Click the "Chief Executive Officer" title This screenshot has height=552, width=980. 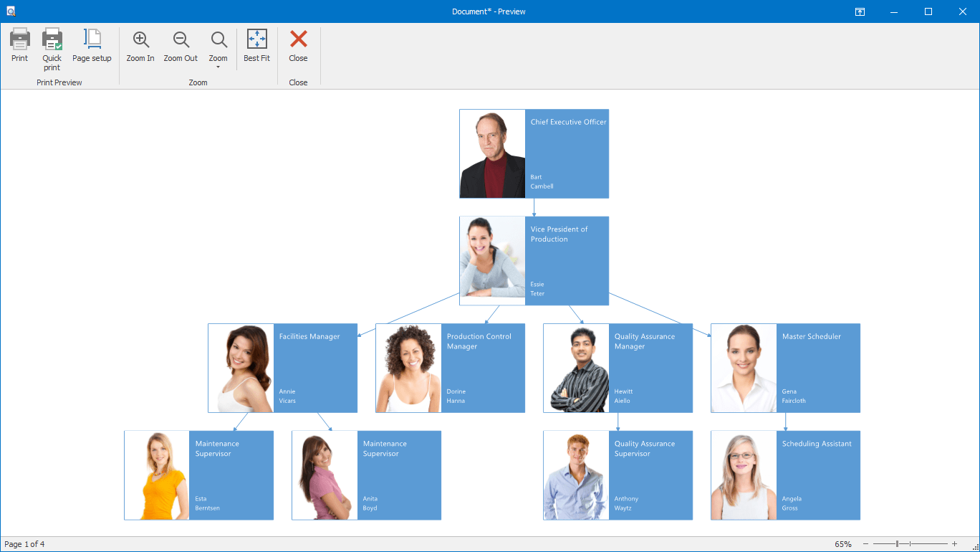tap(568, 122)
